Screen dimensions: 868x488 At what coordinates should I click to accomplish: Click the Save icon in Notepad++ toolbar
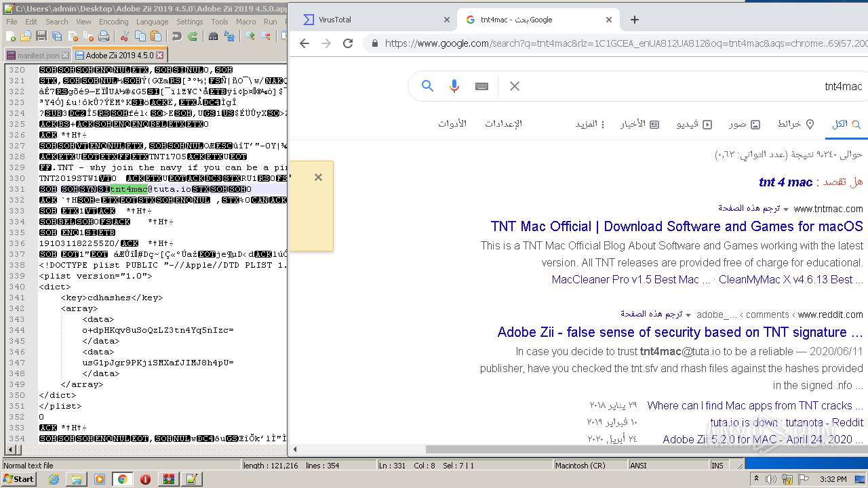[x=41, y=36]
